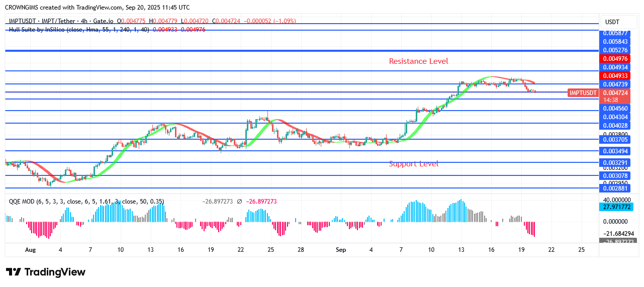Viewport: 644px width, 287px height.
Task: Click the TradingView logo at bottom left
Action: (x=46, y=272)
